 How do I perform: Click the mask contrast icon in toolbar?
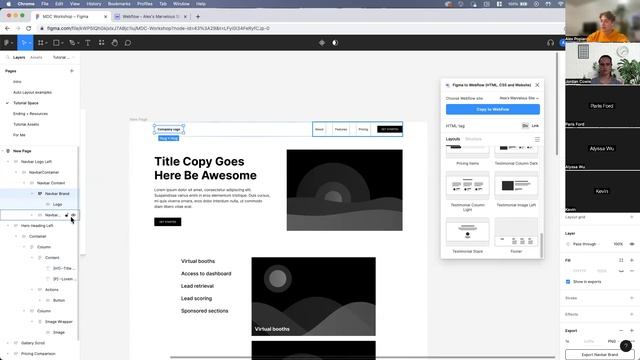click(x=335, y=43)
